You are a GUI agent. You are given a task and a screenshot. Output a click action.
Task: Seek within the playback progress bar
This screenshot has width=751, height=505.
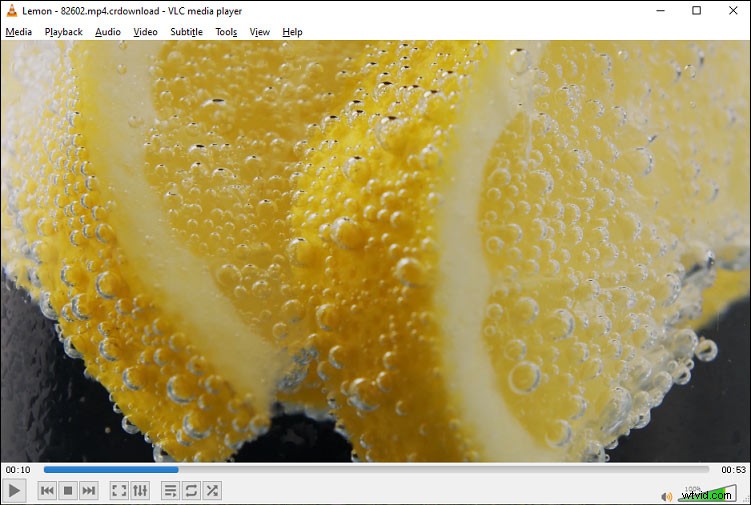[x=376, y=470]
